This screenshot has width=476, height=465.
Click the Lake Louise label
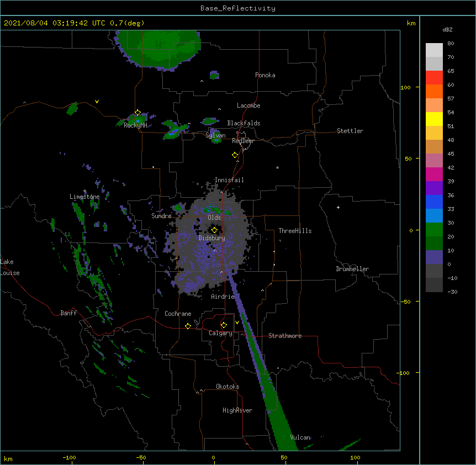10,267
